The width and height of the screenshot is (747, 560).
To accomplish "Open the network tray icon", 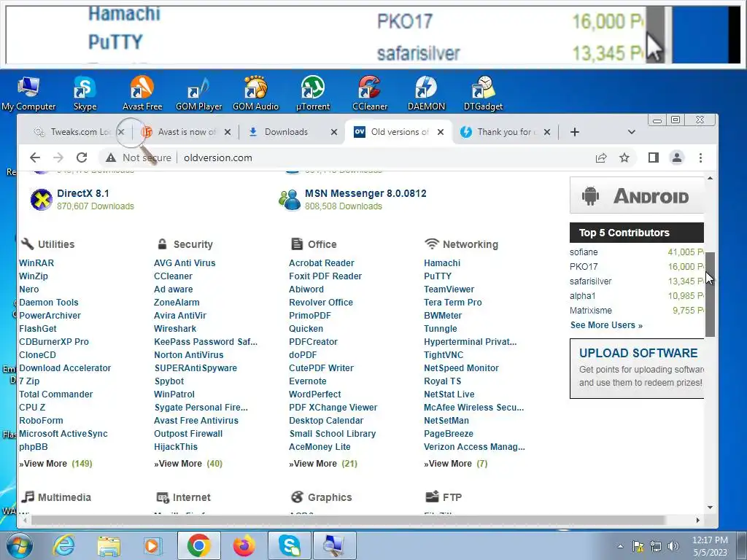I will 656,547.
